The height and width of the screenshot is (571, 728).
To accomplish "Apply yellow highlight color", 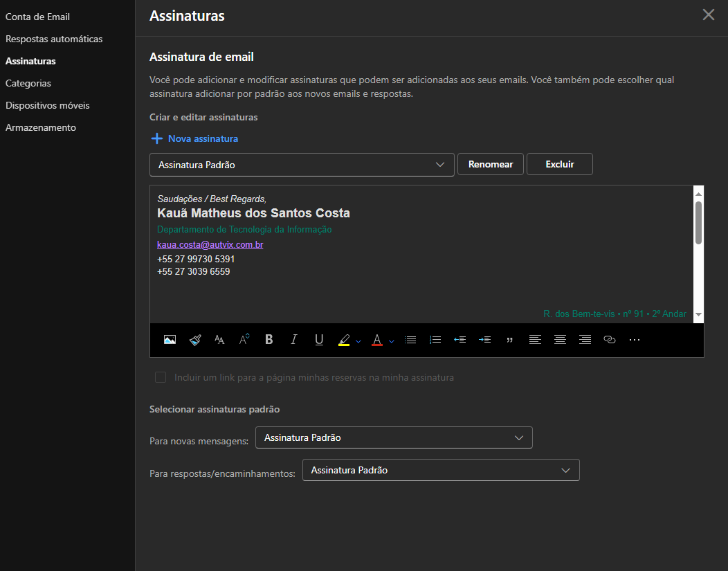I will click(344, 341).
